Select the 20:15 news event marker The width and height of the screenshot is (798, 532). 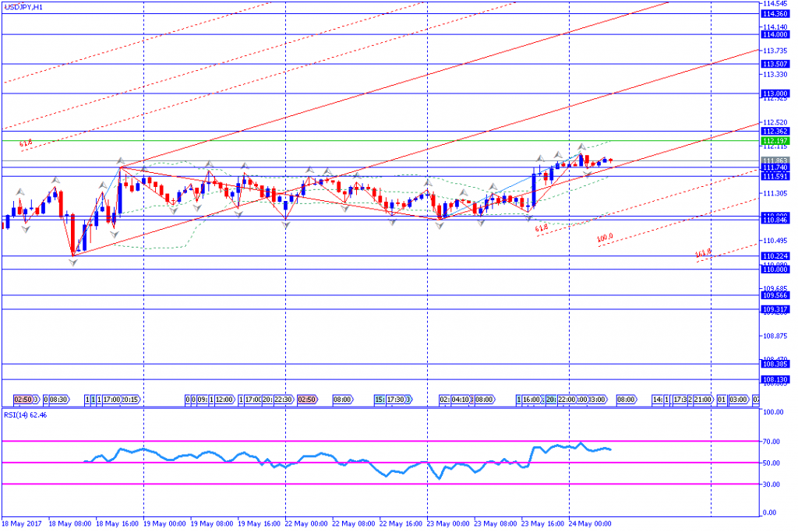130,400
